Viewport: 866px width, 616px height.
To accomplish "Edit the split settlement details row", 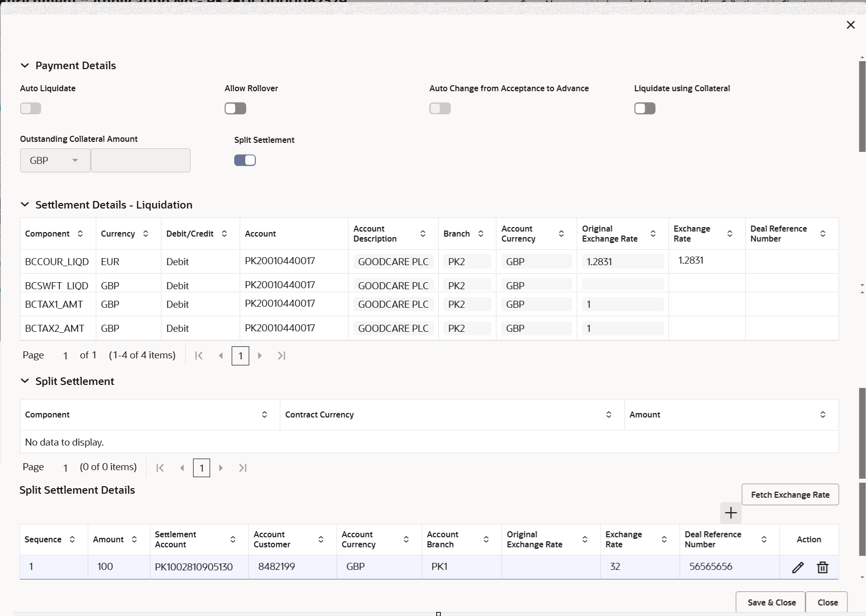I will click(x=798, y=567).
